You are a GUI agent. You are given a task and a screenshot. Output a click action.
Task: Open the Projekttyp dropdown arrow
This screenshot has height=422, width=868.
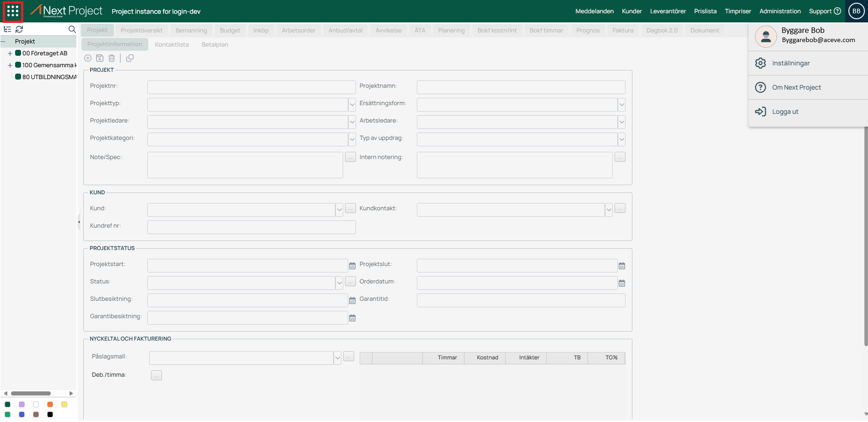352,105
